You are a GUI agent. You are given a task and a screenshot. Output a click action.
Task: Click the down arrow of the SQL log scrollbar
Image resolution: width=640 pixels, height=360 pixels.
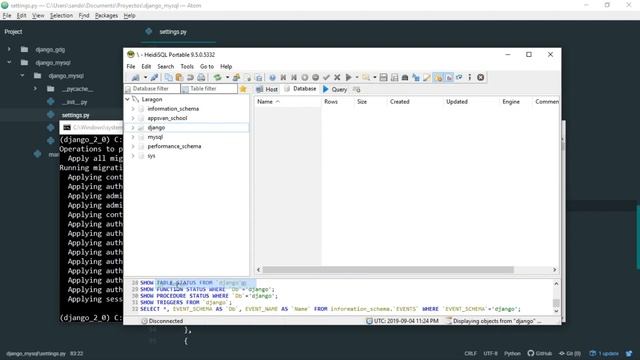coord(556,311)
